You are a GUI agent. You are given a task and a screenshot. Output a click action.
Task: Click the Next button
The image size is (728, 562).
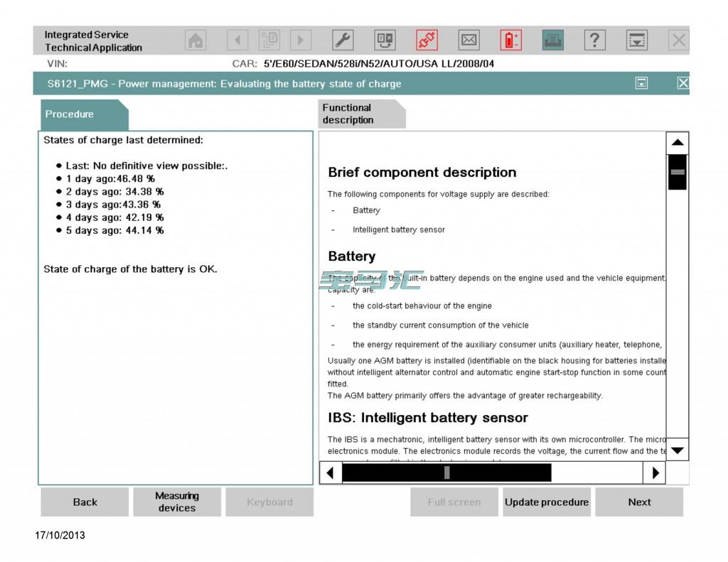coord(639,502)
